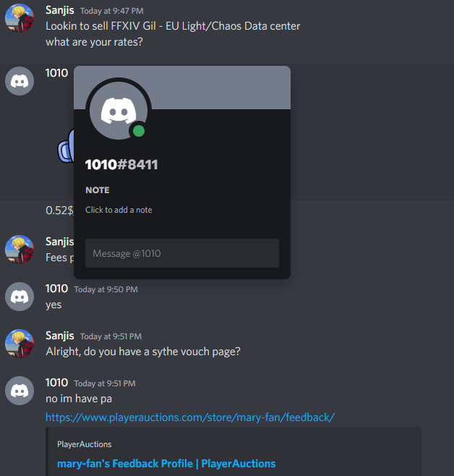This screenshot has height=476, width=454.
Task: Open the playerauctions.com mary-fan feedback URL
Action: (x=190, y=417)
